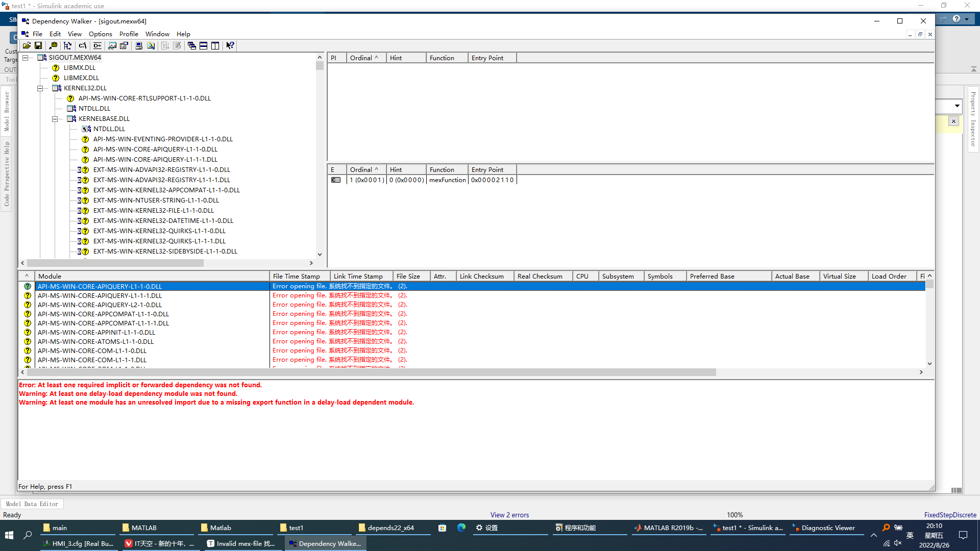Open System Information computer icon
Image resolution: width=980 pixels, height=551 pixels.
[139, 46]
